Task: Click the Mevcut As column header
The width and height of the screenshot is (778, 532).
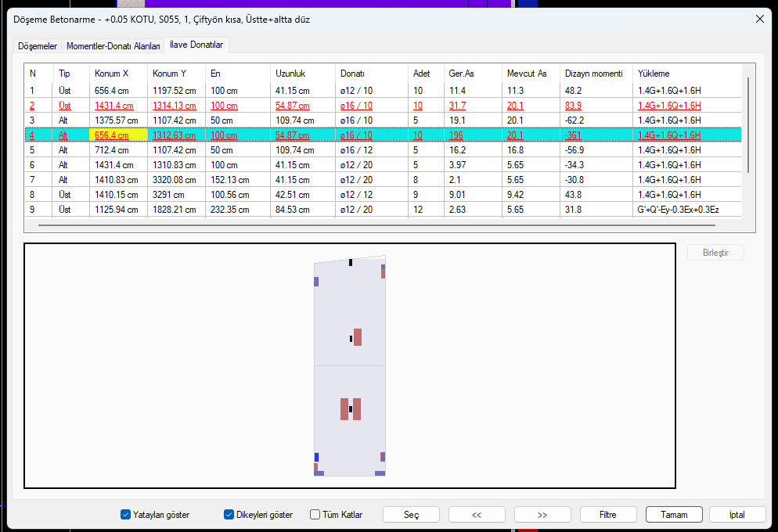Action: [531, 74]
